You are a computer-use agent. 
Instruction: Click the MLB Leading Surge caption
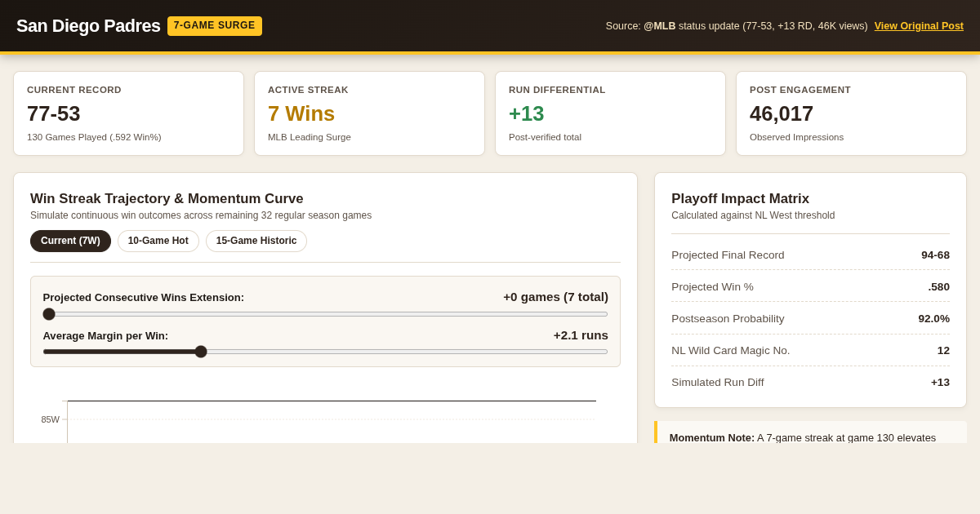[310, 137]
